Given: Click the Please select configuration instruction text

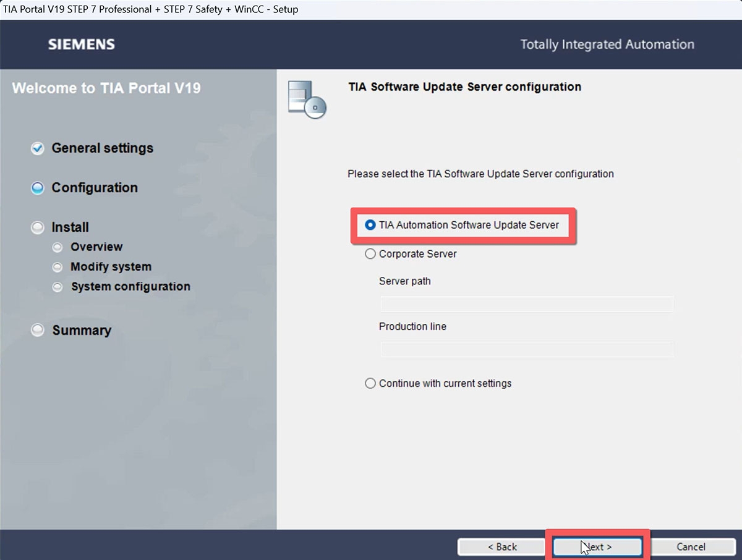Looking at the screenshot, I should tap(480, 174).
